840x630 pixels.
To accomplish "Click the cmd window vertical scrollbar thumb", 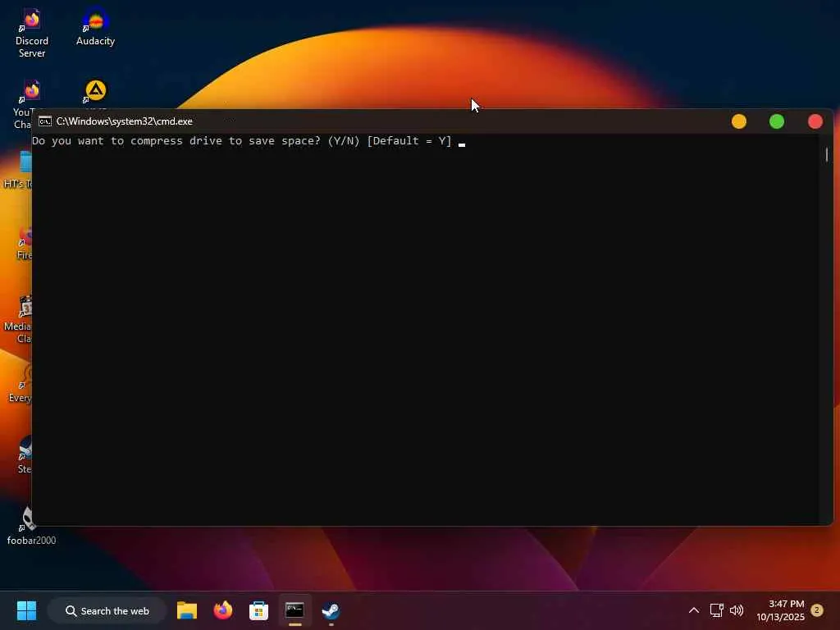I will tap(827, 155).
